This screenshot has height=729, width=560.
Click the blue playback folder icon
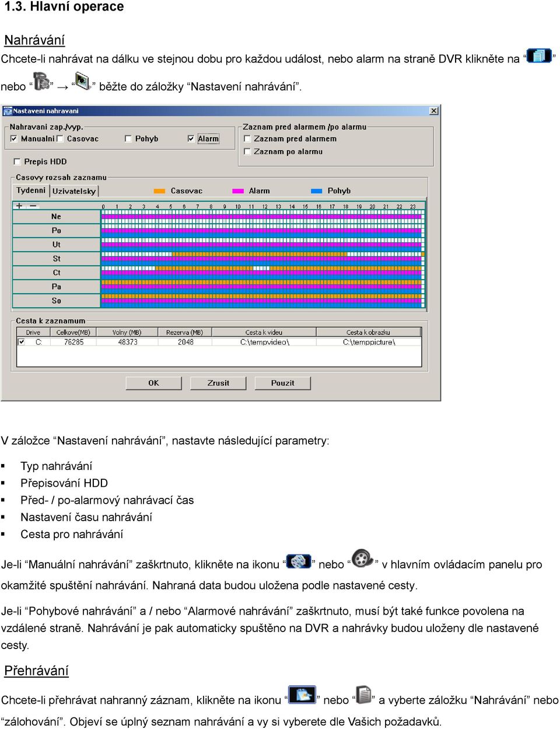click(302, 695)
